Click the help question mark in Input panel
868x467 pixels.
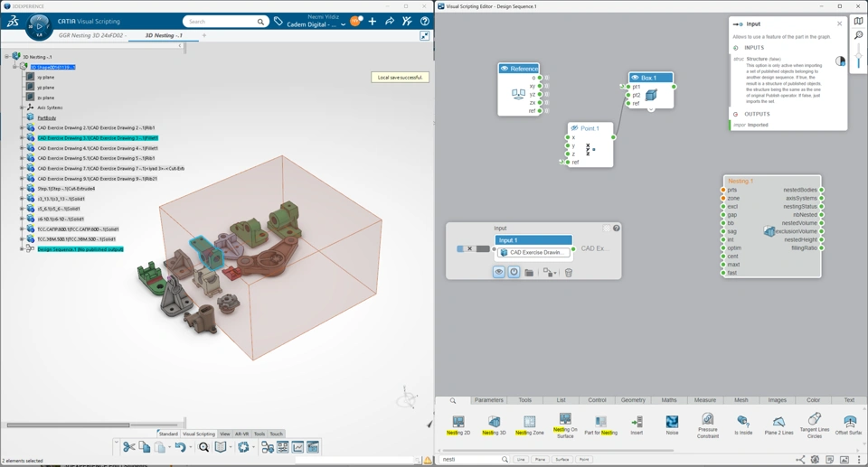tap(616, 228)
